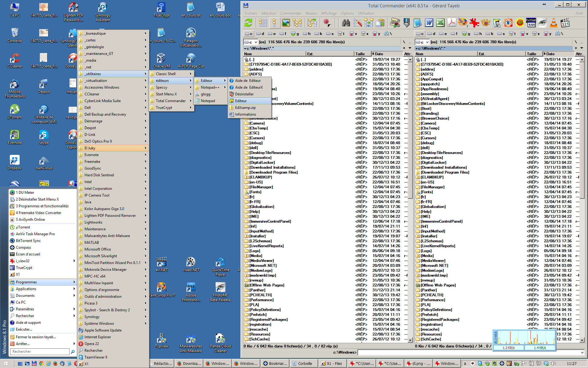This screenshot has height=368, width=588.
Task: Select Notepad++ in the éditeurs submenu
Action: (x=210, y=87)
